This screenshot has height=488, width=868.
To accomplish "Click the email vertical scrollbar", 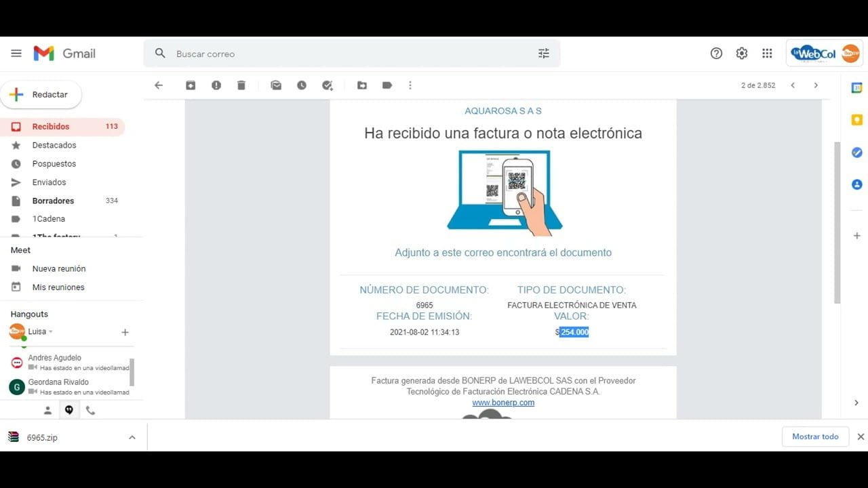I will [837, 222].
